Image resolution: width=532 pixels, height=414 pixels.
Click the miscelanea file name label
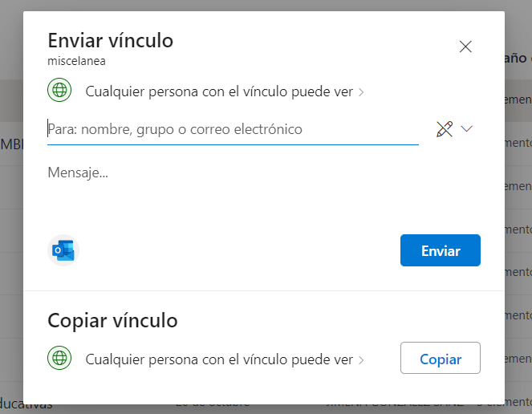coord(77,61)
